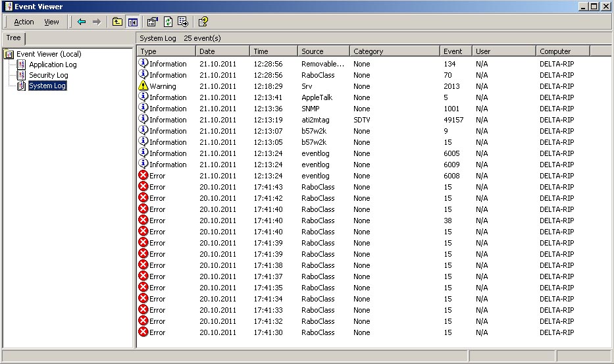This screenshot has width=614, height=364.
Task: Select the Warning event row text
Action: point(163,86)
